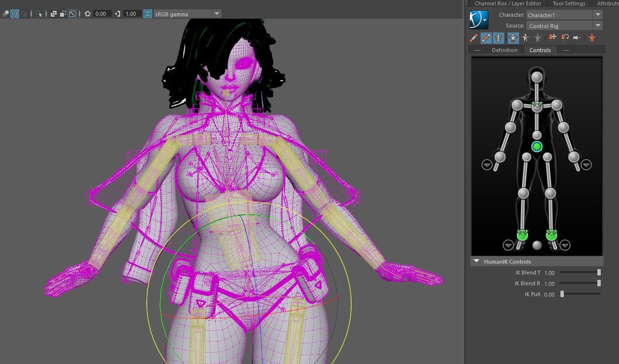619x364 pixels.
Task: Select the upper-leg effector on the screen-right leg
Action: tap(547, 157)
